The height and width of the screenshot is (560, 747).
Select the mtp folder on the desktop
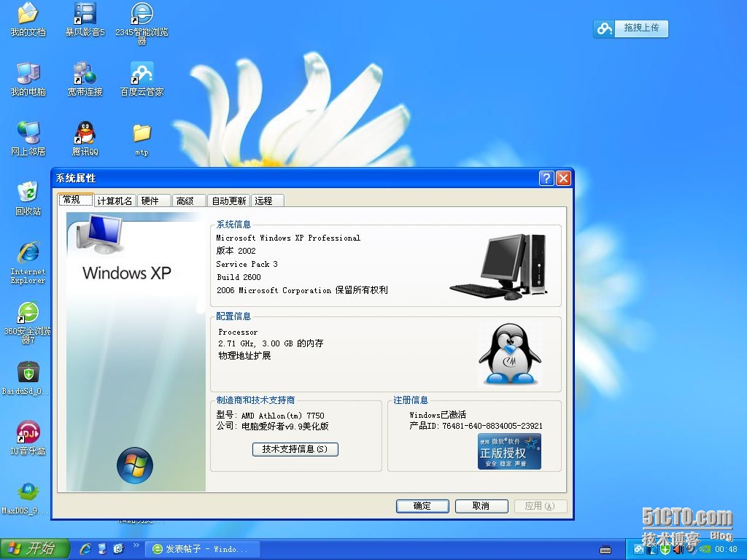pos(142,139)
